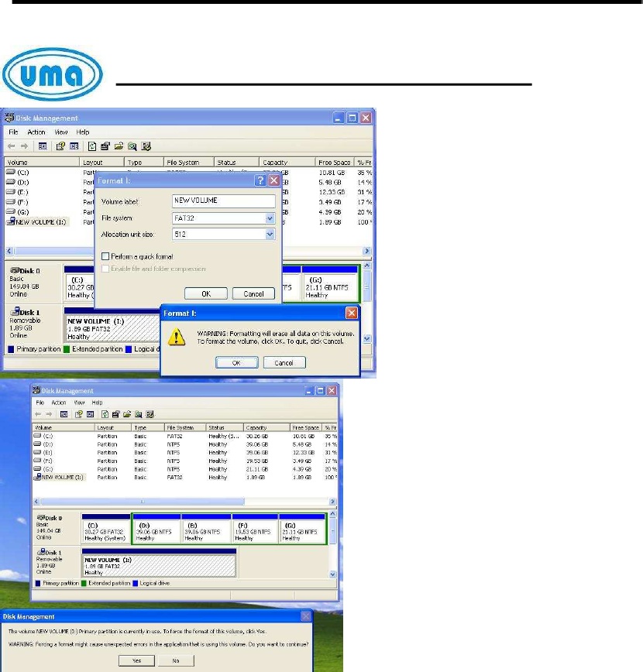
Task: Open View menu in lower Disk Management window
Action: point(79,403)
